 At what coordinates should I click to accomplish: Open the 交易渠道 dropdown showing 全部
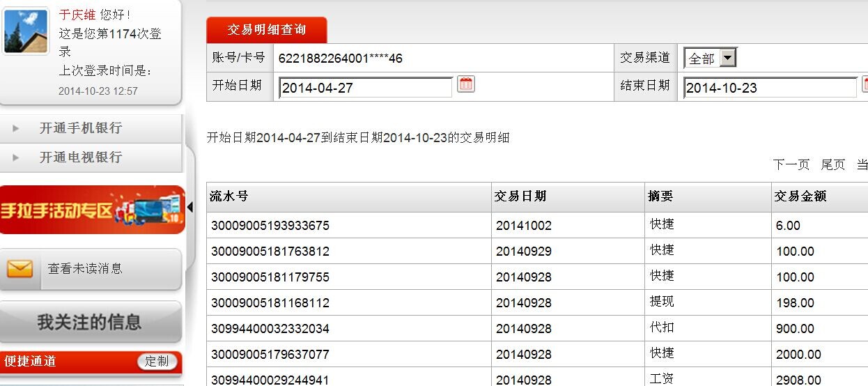(x=710, y=58)
